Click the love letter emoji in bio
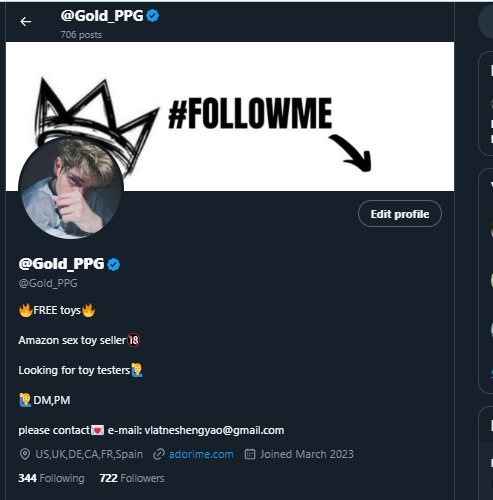The image size is (493, 500). pyautogui.click(x=98, y=430)
